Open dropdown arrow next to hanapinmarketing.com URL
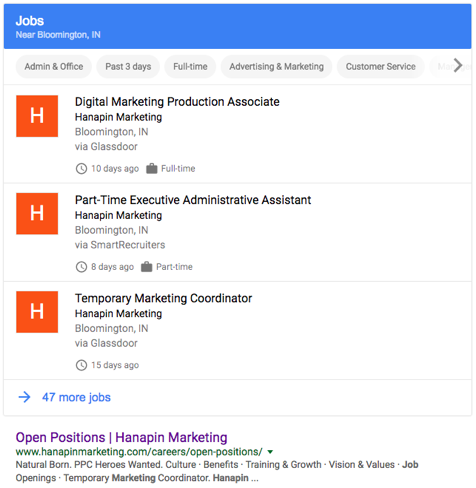The width and height of the screenshot is (476, 488). 270,452
